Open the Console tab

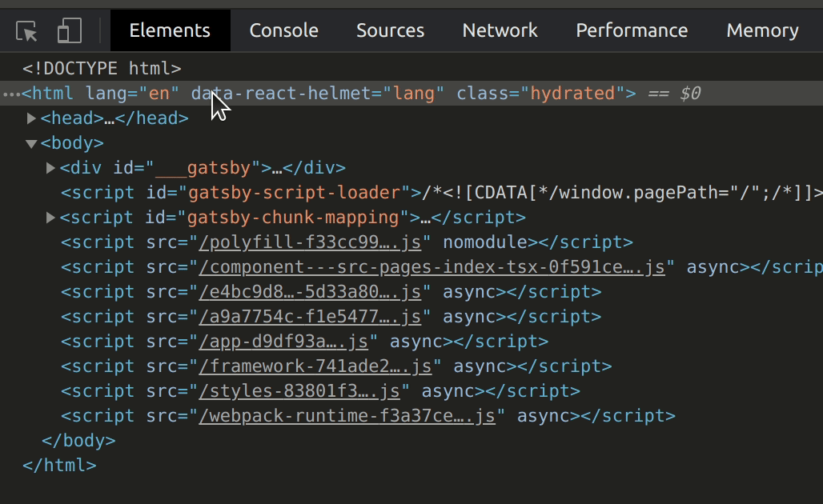point(284,30)
